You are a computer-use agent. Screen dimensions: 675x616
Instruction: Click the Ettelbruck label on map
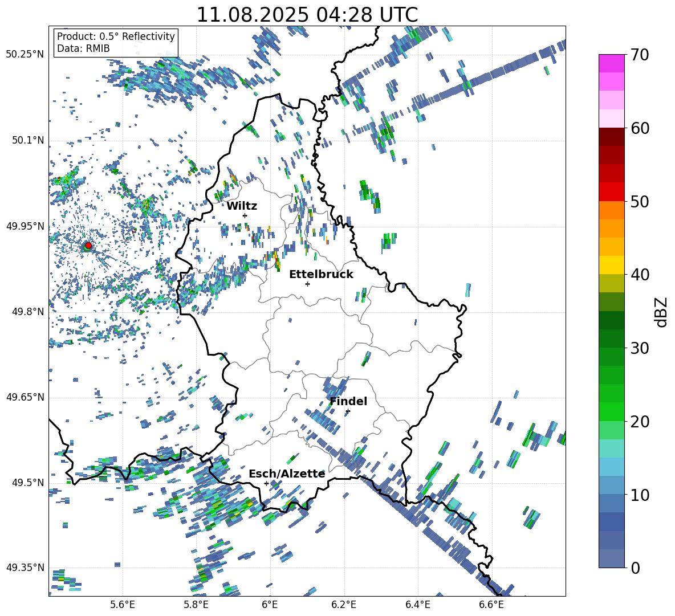[321, 275]
